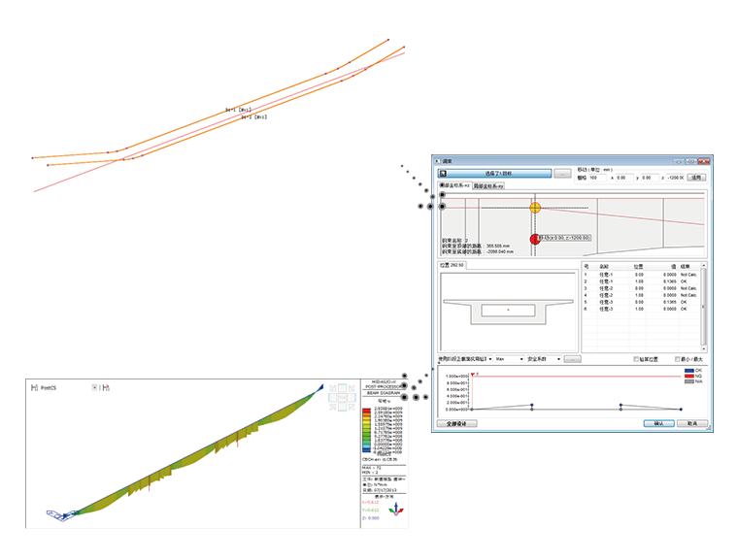This screenshot has height=560, width=738.
Task: Click the first blue data point on chart
Action: click(x=532, y=405)
